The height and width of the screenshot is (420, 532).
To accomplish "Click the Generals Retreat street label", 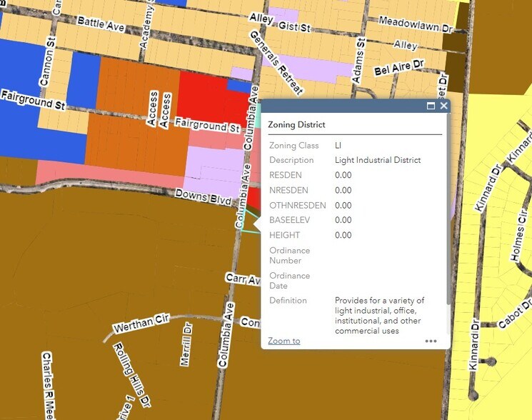I will tap(276, 62).
